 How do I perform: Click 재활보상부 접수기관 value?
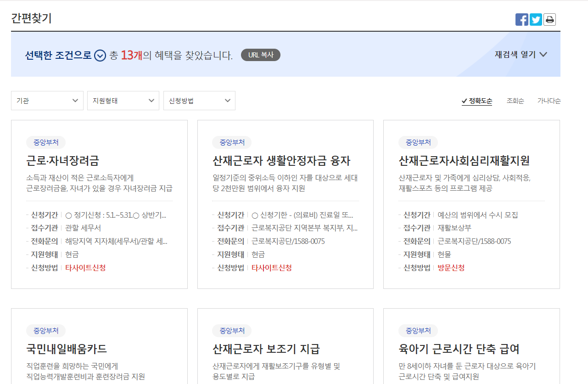point(454,228)
